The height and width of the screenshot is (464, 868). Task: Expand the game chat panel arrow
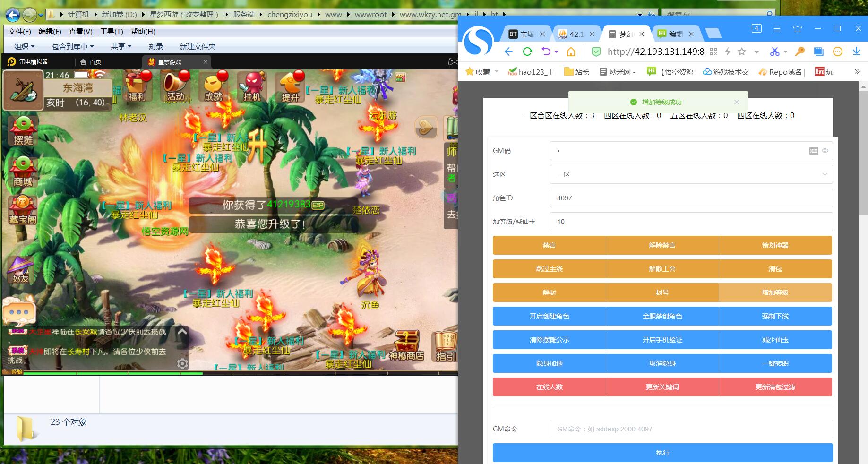[182, 332]
